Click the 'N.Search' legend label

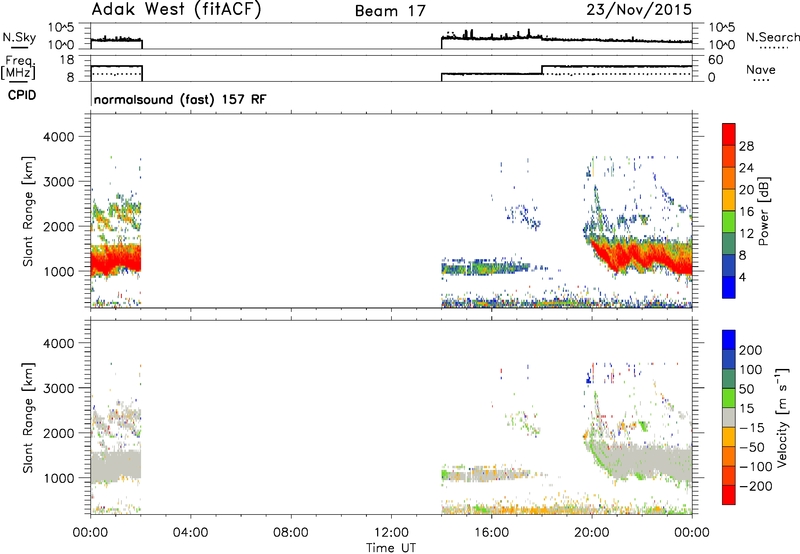pyautogui.click(x=772, y=37)
